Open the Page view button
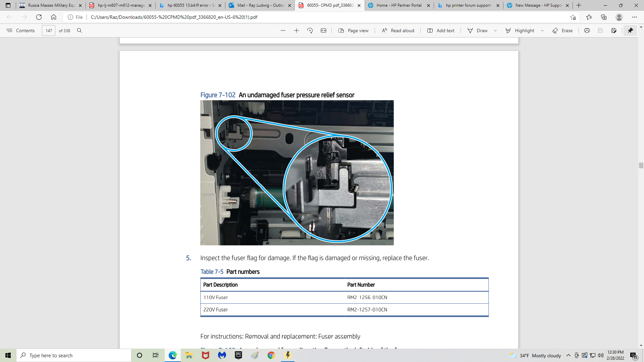 pos(354,31)
